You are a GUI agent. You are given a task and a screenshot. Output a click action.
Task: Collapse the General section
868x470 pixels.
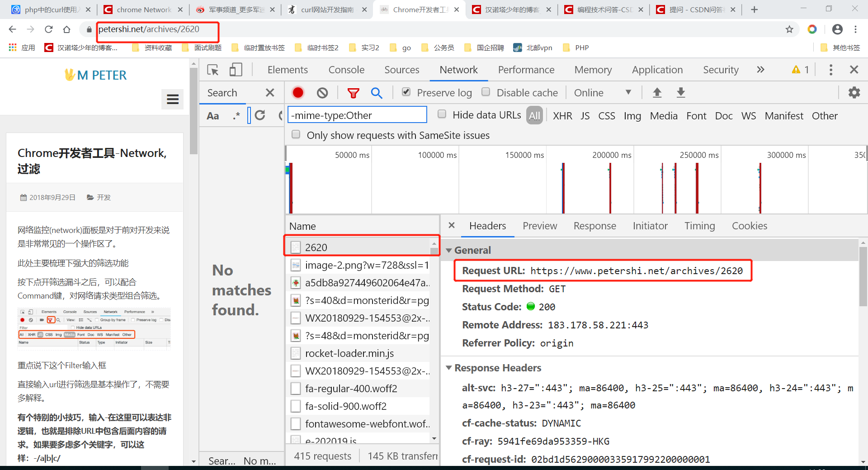click(x=449, y=250)
